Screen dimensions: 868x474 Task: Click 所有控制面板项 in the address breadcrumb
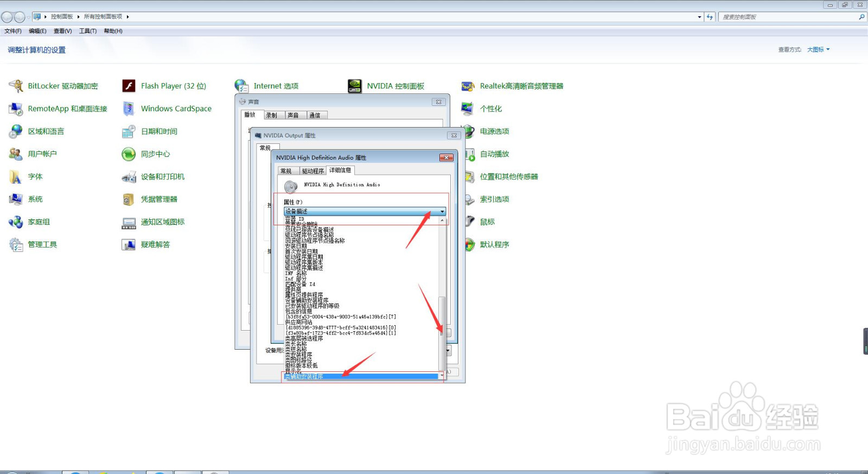(103, 17)
